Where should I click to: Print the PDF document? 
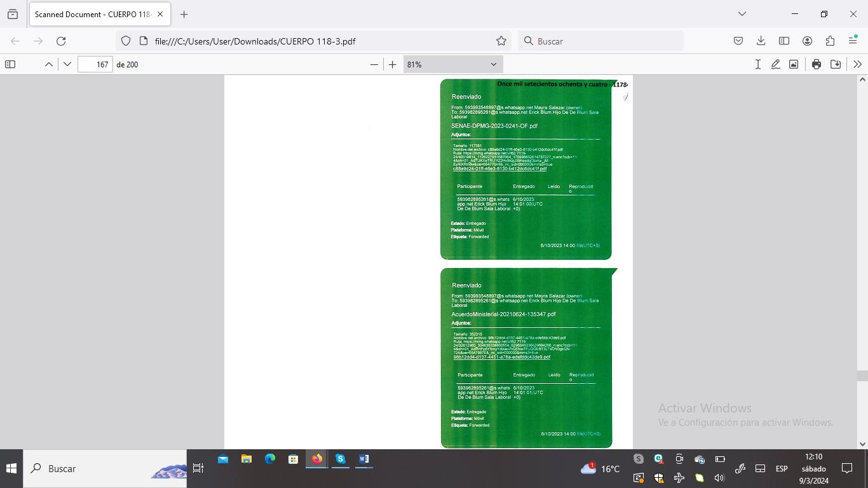click(x=817, y=64)
